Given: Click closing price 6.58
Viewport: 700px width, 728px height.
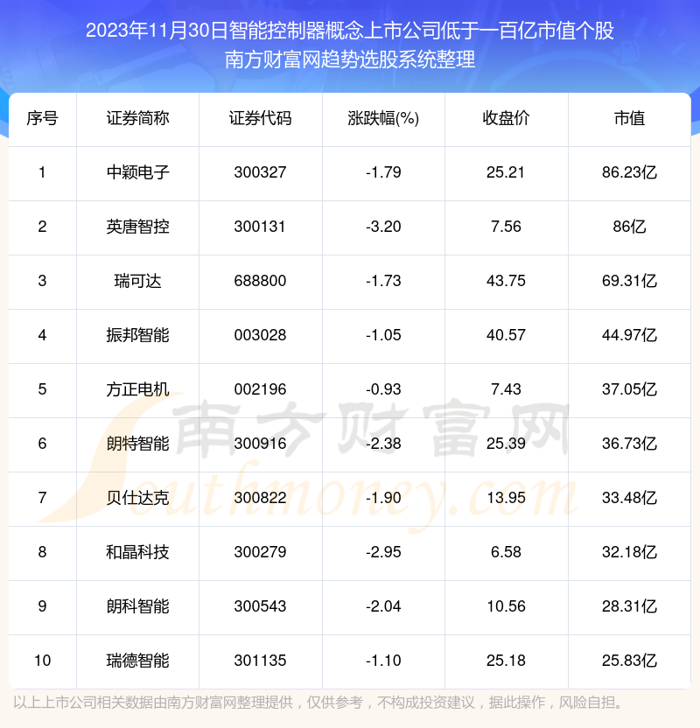Looking at the screenshot, I should tap(506, 553).
